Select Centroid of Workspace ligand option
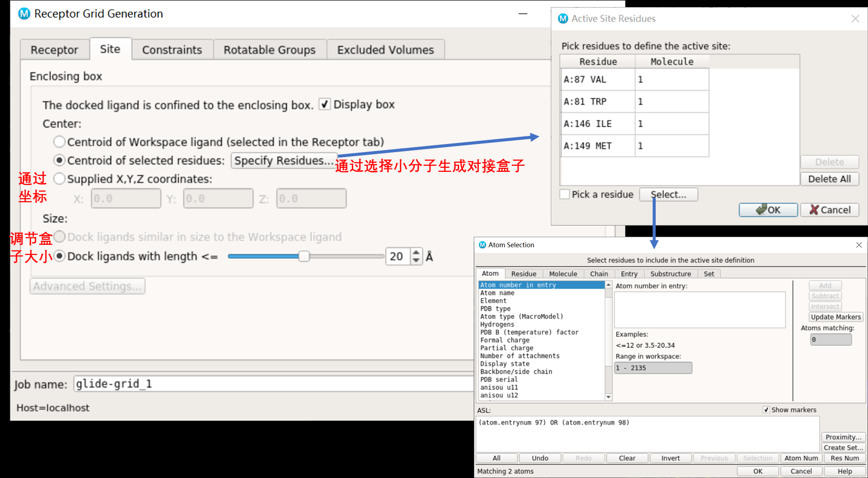 coord(59,142)
